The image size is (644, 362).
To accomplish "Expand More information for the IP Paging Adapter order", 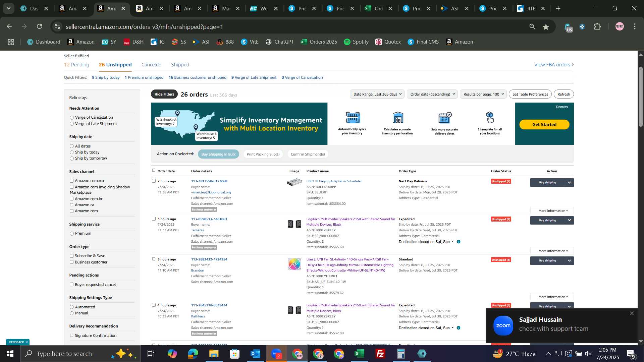I will pos(552,211).
